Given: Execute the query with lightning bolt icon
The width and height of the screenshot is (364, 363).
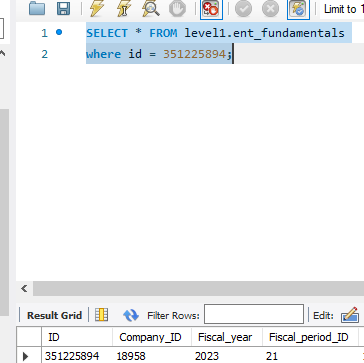Looking at the screenshot, I should point(97,9).
